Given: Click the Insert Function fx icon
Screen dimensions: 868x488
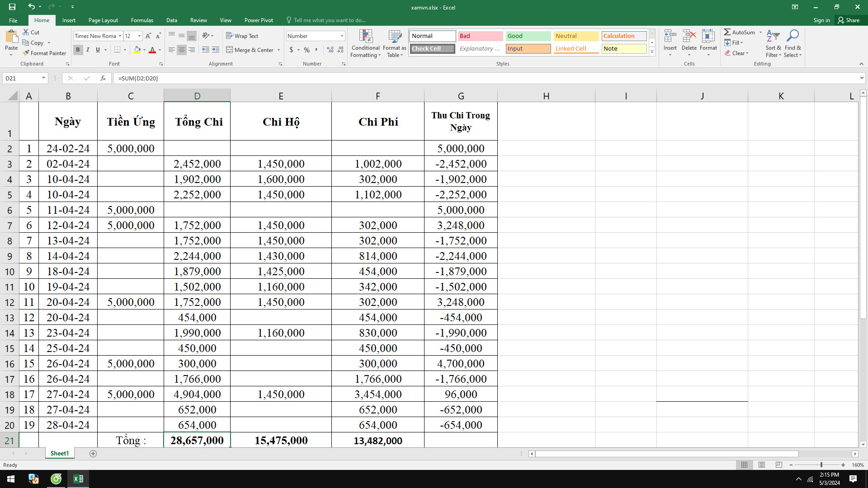Looking at the screenshot, I should pyautogui.click(x=103, y=78).
